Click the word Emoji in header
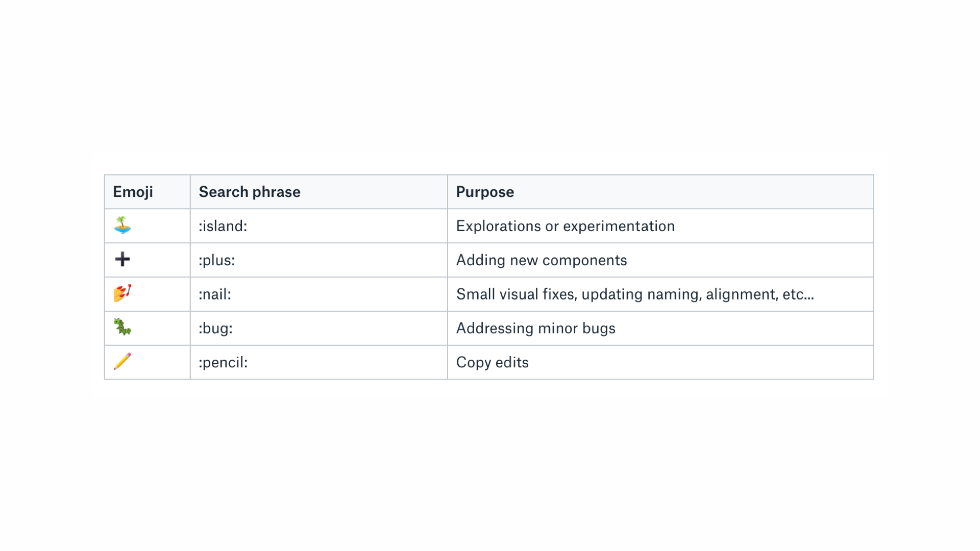 pyautogui.click(x=133, y=192)
